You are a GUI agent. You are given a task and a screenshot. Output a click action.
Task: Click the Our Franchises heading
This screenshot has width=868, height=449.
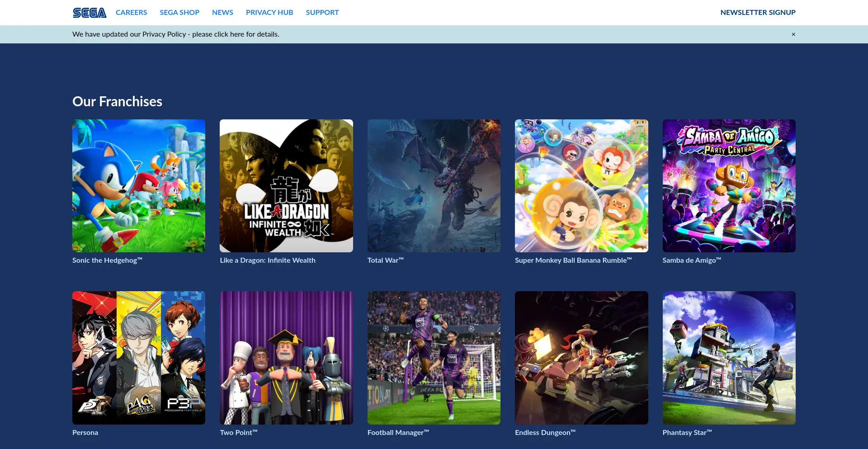click(x=117, y=102)
